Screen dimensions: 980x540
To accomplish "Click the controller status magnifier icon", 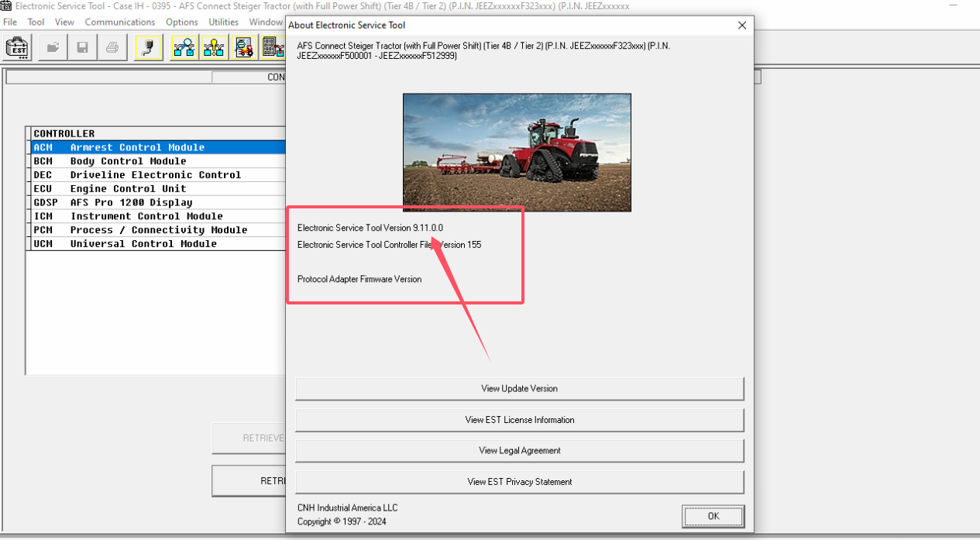I will 184,47.
